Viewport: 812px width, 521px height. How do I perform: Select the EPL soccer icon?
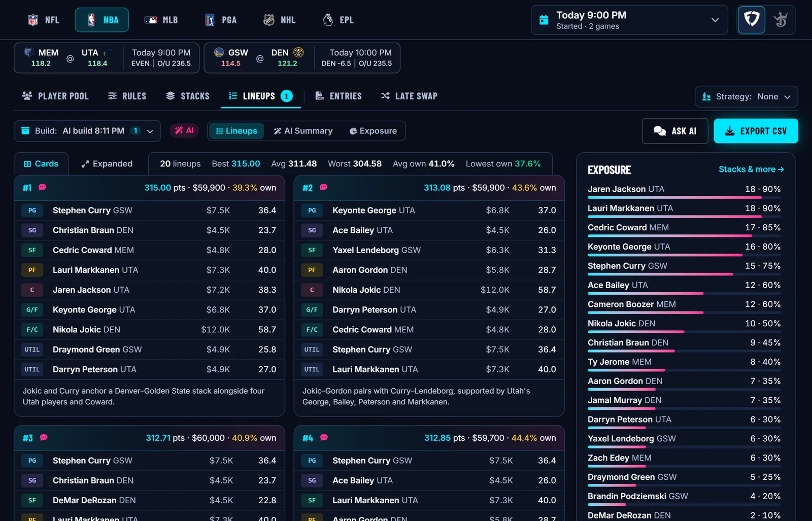pyautogui.click(x=328, y=20)
